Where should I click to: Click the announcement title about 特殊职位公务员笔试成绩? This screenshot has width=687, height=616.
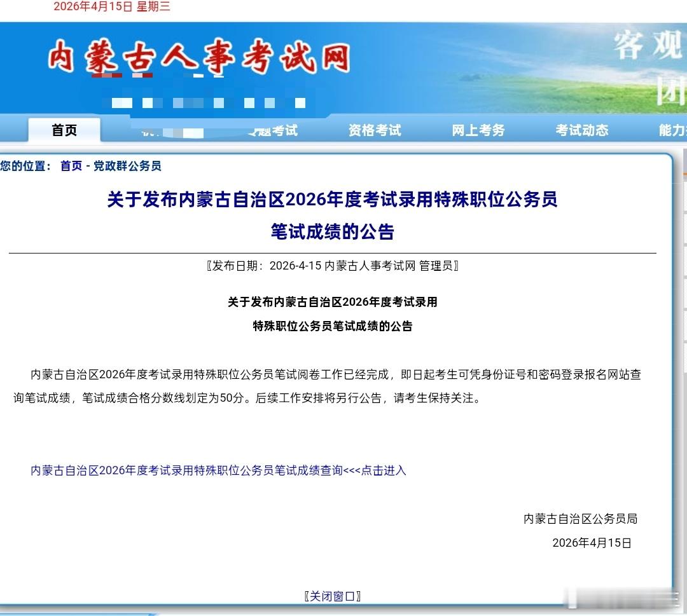click(333, 200)
